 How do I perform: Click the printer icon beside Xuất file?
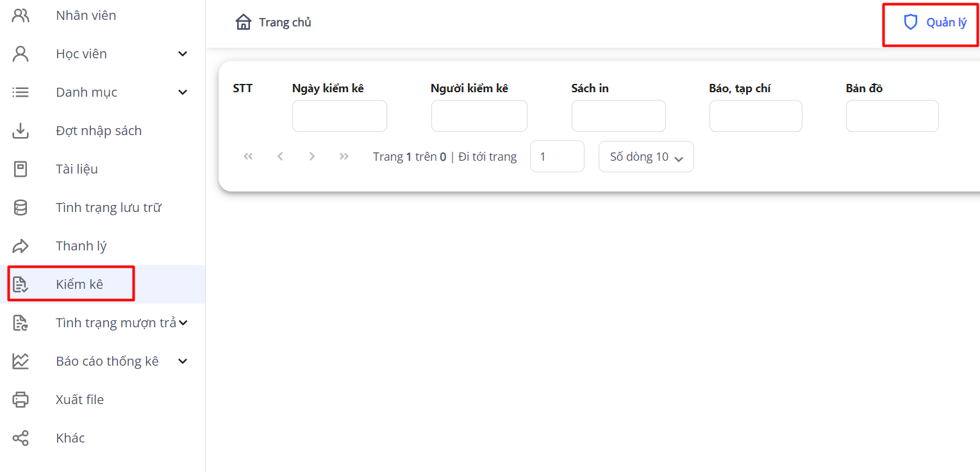[21, 400]
